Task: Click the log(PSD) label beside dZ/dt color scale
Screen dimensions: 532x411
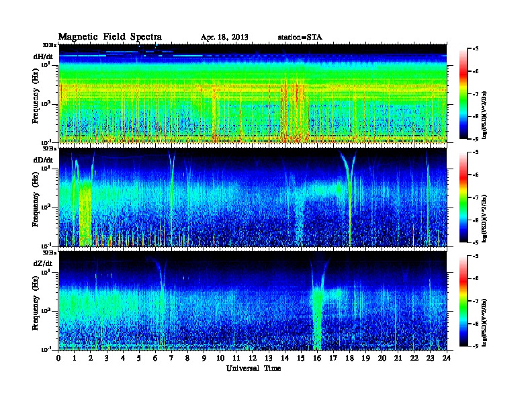Action: pyautogui.click(x=485, y=322)
